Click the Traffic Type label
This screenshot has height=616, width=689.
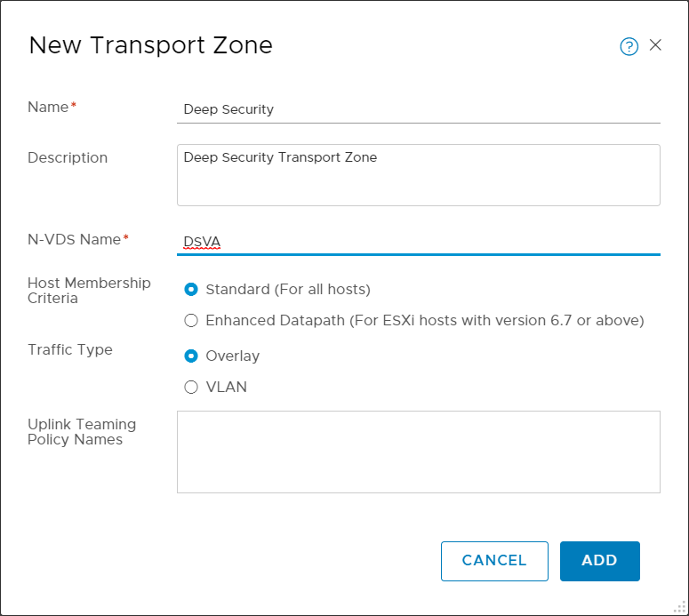(70, 349)
